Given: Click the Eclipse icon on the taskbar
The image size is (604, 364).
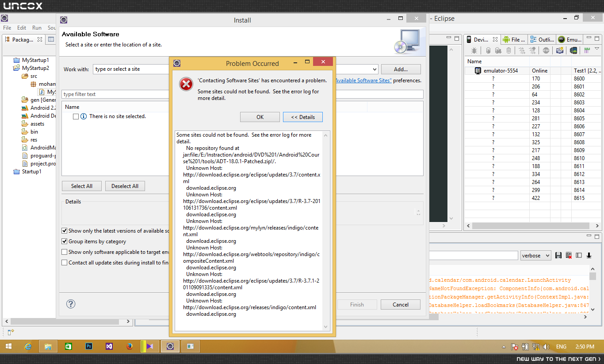Looking at the screenshot, I should click(170, 346).
